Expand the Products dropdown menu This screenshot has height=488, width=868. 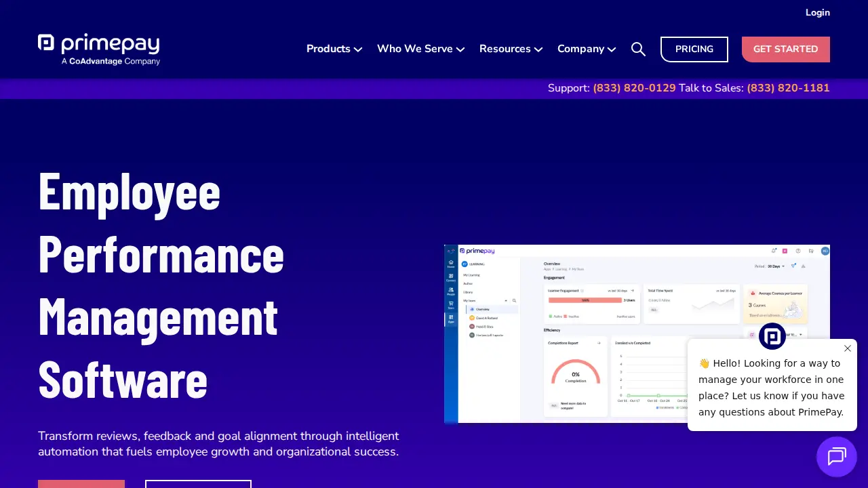[x=334, y=49]
